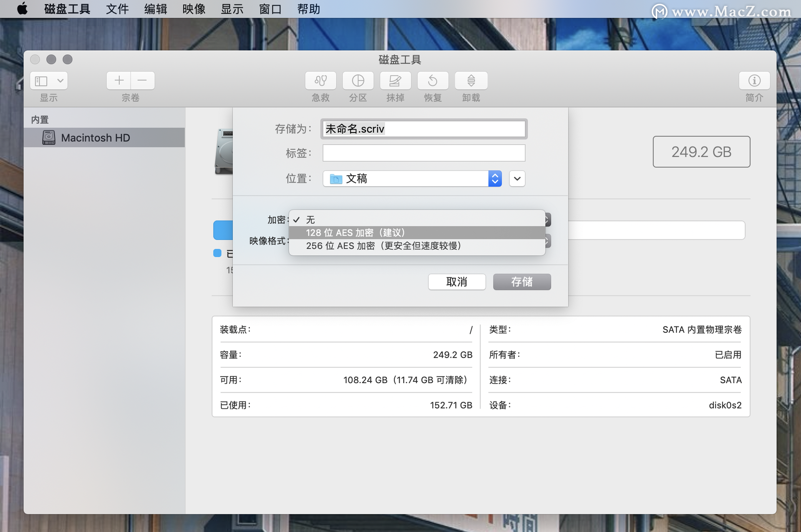
Task: Click the 急救 first aid icon
Action: 320,80
